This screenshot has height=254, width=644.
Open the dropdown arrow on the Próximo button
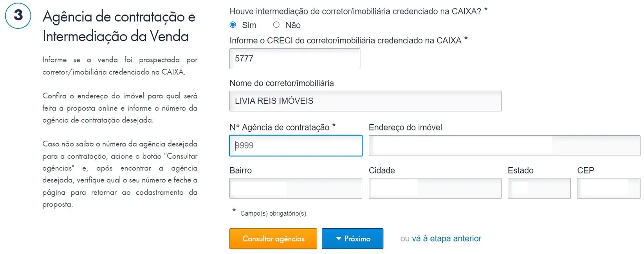click(x=338, y=238)
